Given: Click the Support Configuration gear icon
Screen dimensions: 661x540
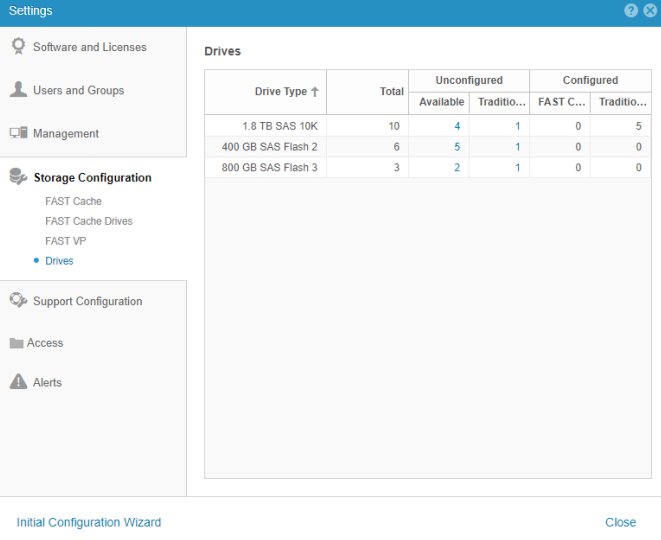Looking at the screenshot, I should [x=18, y=301].
